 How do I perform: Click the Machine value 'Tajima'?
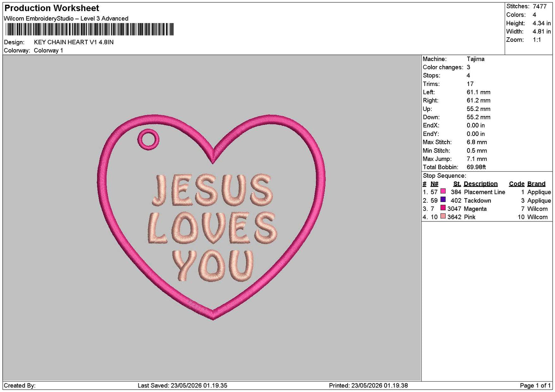click(x=475, y=59)
